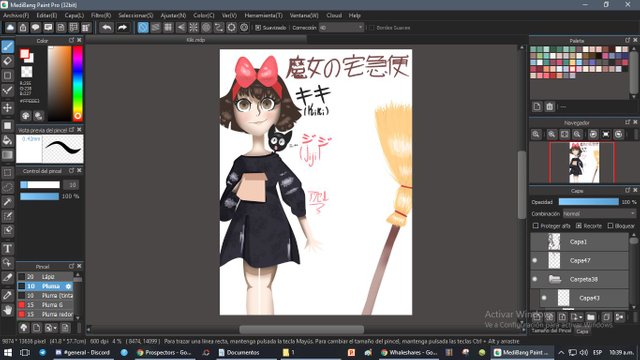Open the Combinación blend mode dropdown
Screen dimensions: 640x360
[x=599, y=213]
